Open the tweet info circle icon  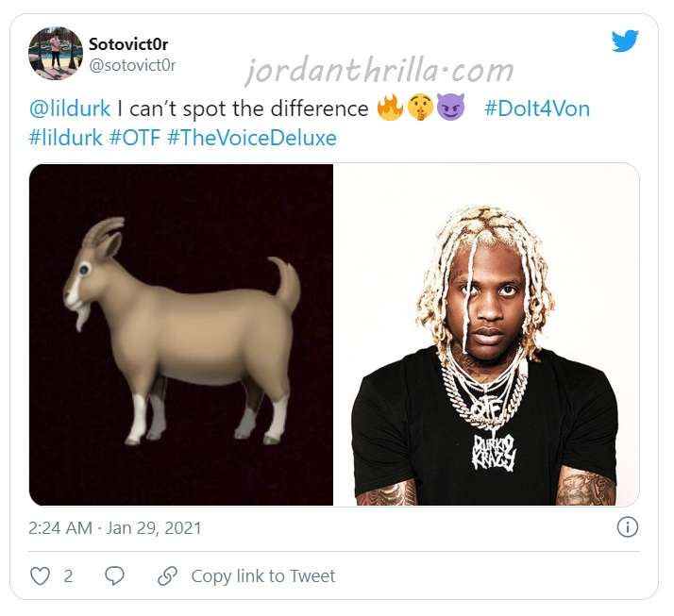[x=628, y=527]
